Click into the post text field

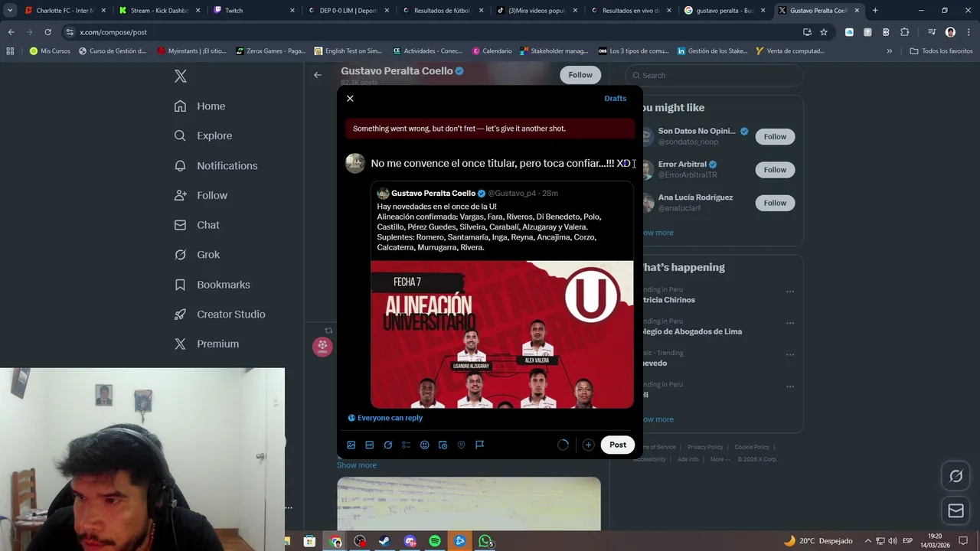501,163
